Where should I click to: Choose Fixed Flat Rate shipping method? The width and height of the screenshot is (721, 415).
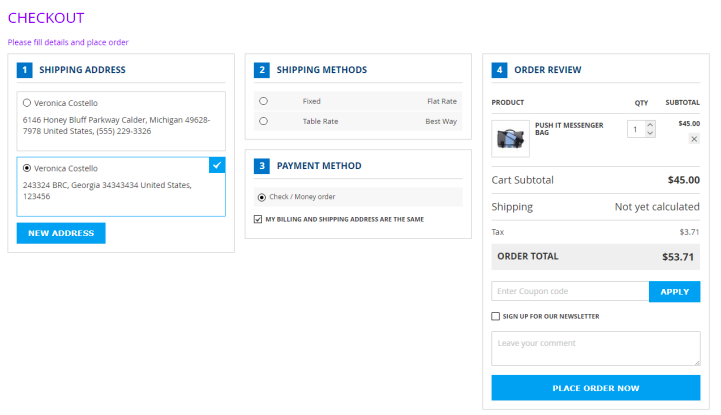(263, 101)
